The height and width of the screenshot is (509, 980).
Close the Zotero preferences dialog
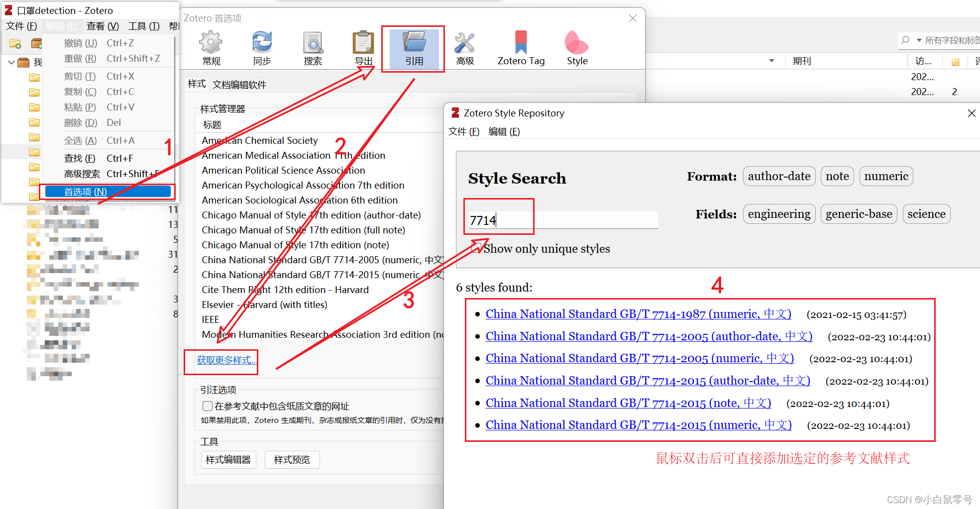coord(633,18)
